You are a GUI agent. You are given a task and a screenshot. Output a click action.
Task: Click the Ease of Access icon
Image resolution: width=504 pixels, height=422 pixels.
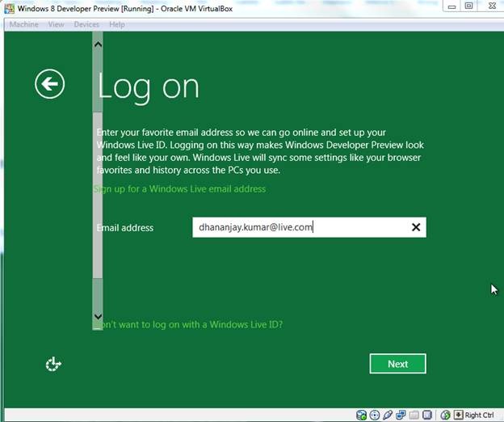(53, 365)
